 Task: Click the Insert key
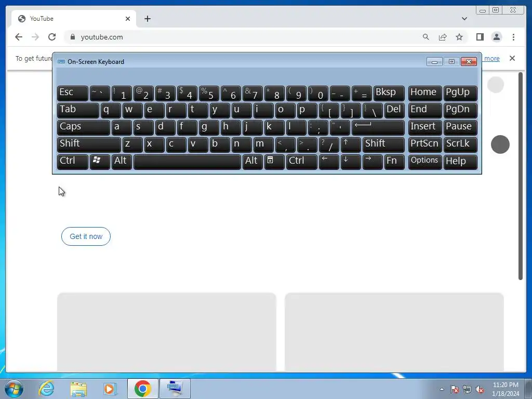[425, 127]
